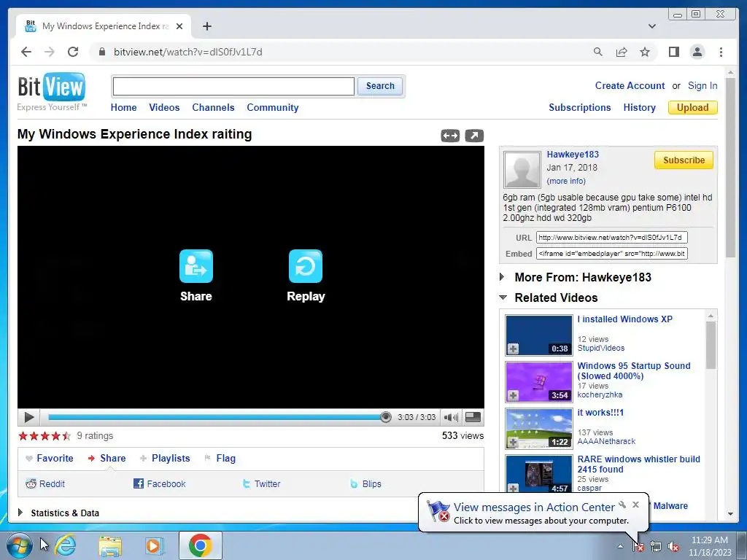
Task: Click the Share icon in the video player
Action: click(x=196, y=266)
